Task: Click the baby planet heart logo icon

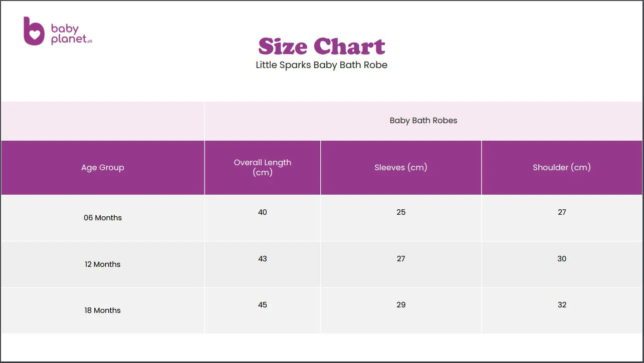Action: (x=34, y=31)
